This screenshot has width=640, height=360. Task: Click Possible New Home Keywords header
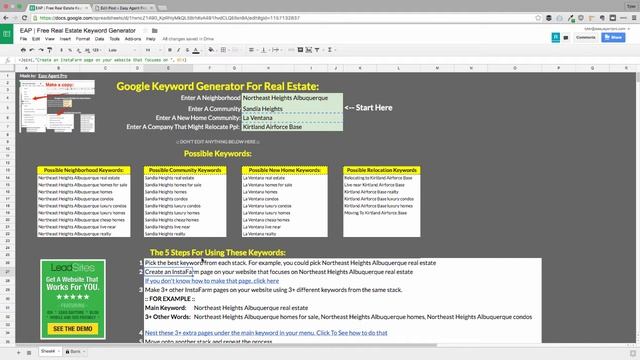click(x=284, y=170)
